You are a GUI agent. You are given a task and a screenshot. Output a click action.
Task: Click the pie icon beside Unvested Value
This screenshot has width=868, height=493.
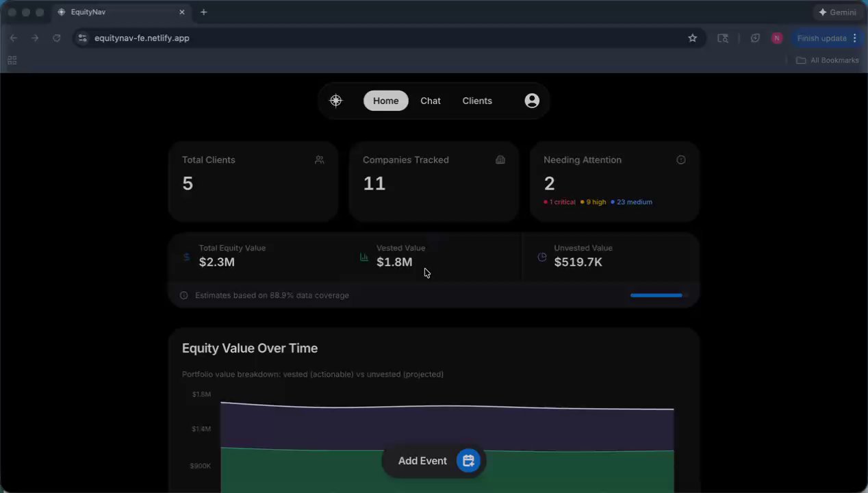542,257
